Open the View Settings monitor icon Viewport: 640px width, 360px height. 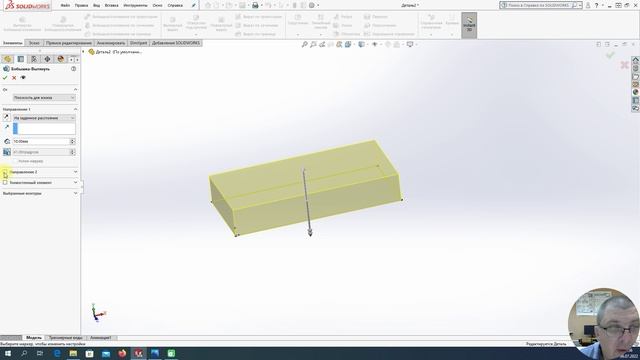click(x=410, y=44)
